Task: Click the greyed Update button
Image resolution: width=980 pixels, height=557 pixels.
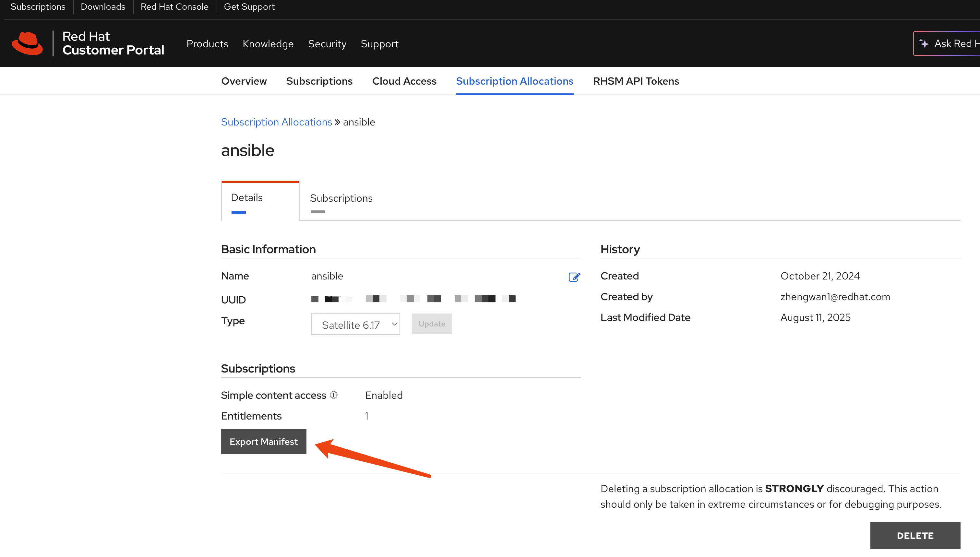Action: click(432, 324)
